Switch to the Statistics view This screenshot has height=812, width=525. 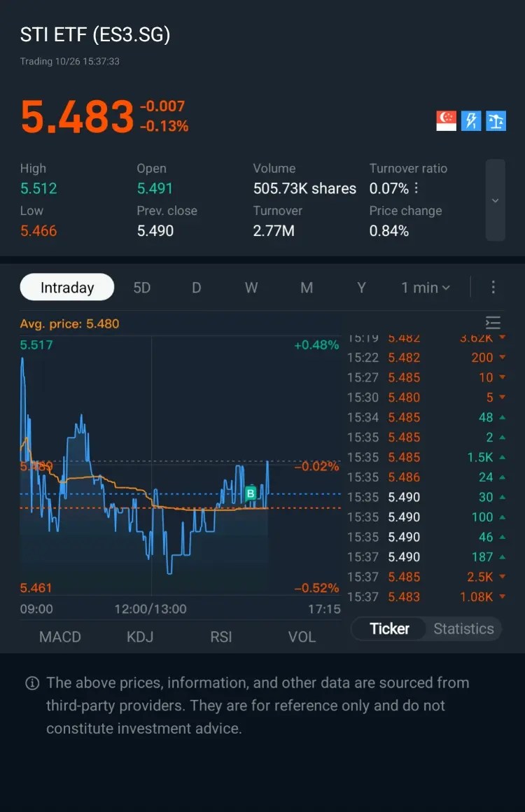pos(463,629)
